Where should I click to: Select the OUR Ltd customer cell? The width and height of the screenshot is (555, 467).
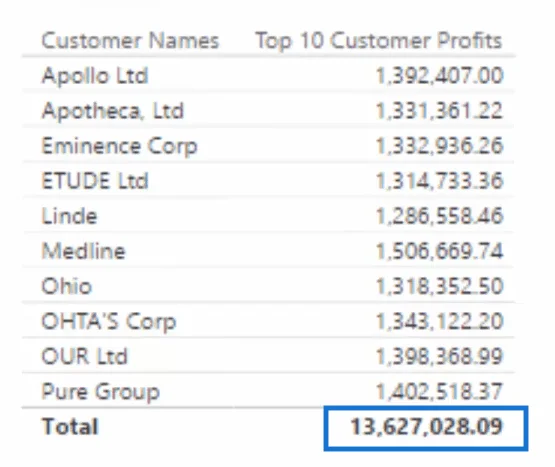[x=84, y=357]
